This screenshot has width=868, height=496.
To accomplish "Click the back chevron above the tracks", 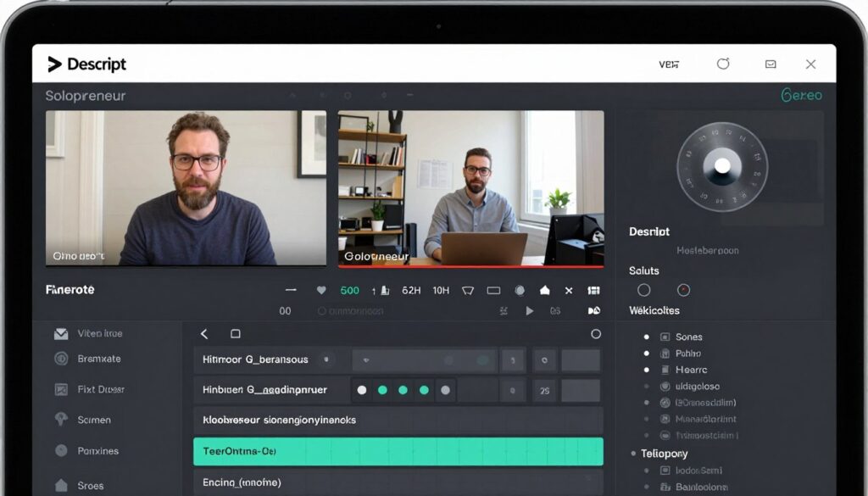I will (203, 335).
